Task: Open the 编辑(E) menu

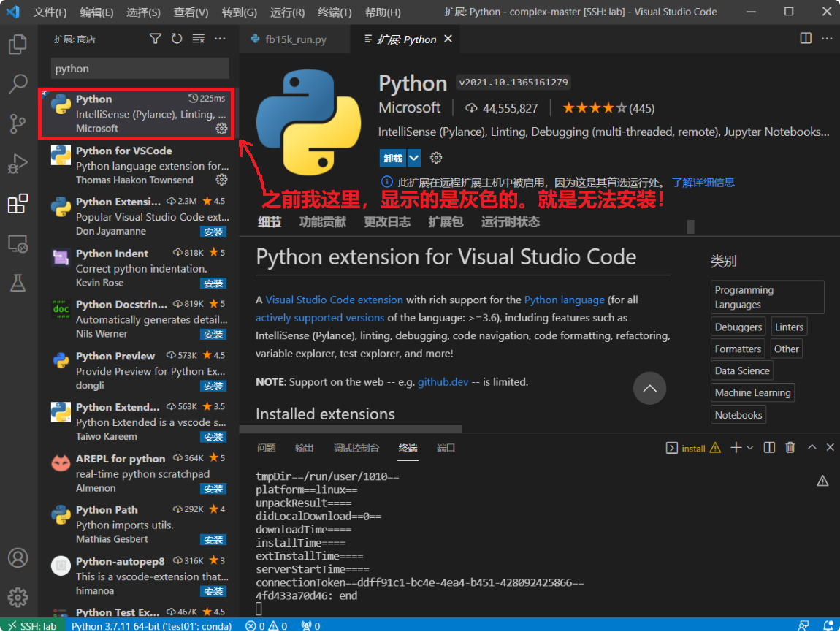Action: (96, 12)
